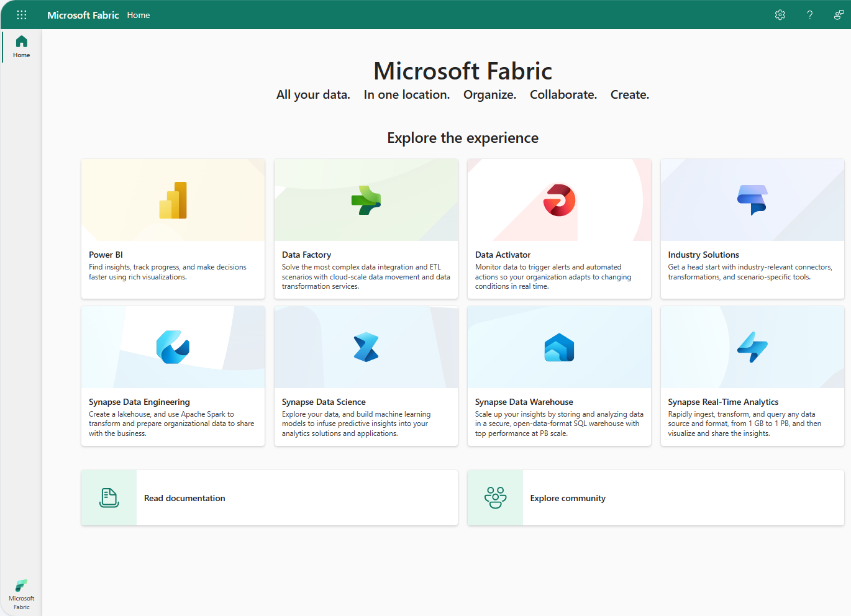Click the Microsoft Fabric header title
The image size is (851, 616).
83,15
